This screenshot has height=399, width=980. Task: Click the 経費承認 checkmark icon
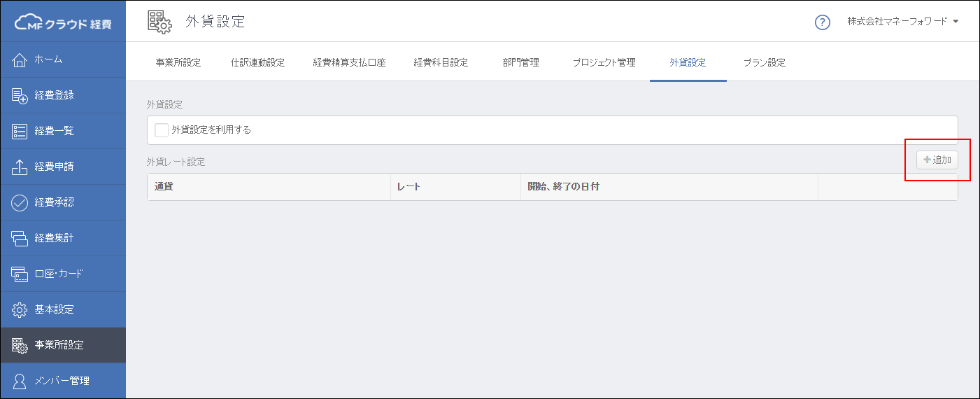(20, 202)
